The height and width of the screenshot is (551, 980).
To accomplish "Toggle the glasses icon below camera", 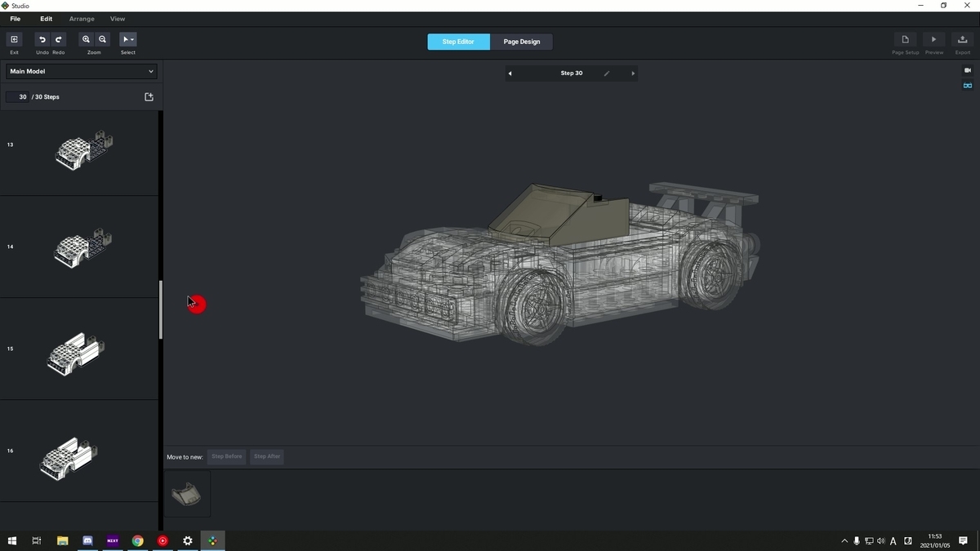I will pyautogui.click(x=968, y=86).
